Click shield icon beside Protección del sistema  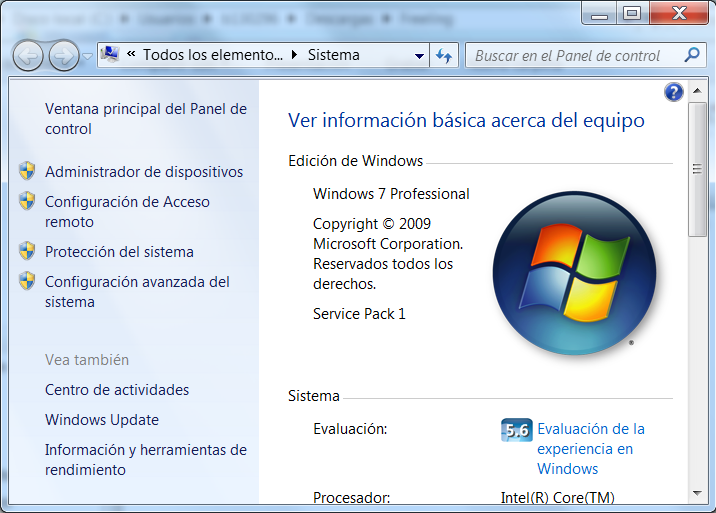[x=27, y=251]
